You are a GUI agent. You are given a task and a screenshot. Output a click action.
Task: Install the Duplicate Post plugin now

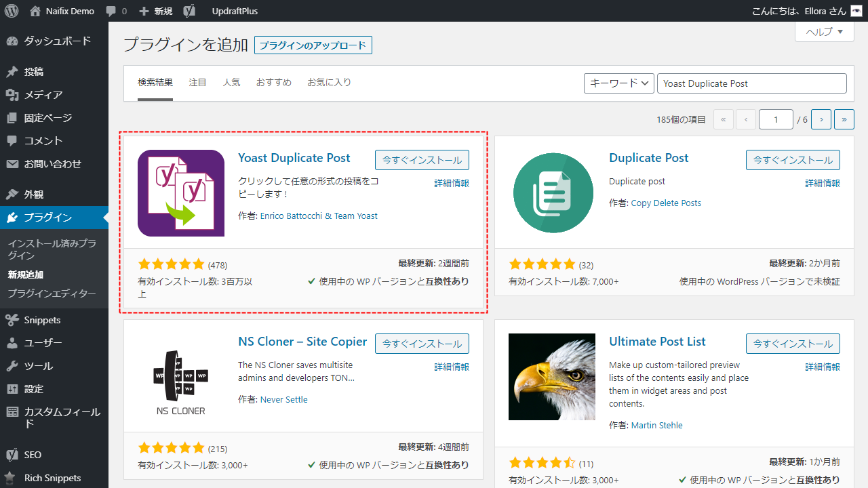pyautogui.click(x=793, y=160)
